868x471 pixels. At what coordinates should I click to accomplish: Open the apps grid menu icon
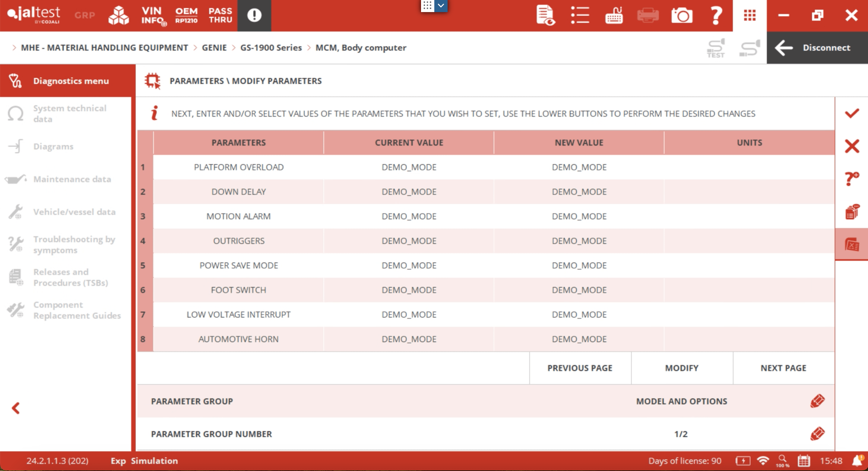pos(749,15)
